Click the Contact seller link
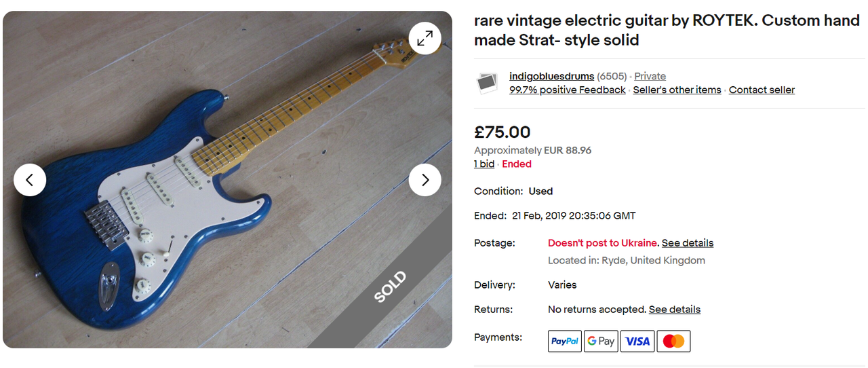 point(762,90)
